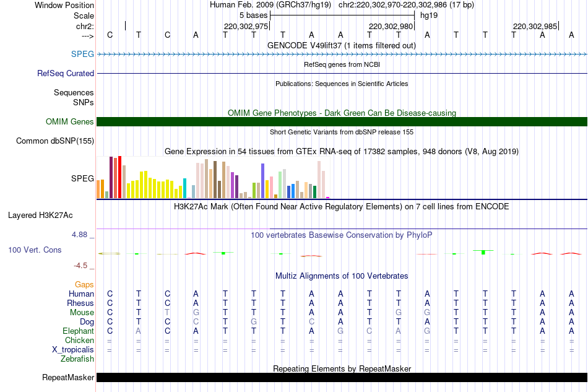588x392 pixels.
Task: Select the chr2: ruler label
Action: tap(85, 26)
